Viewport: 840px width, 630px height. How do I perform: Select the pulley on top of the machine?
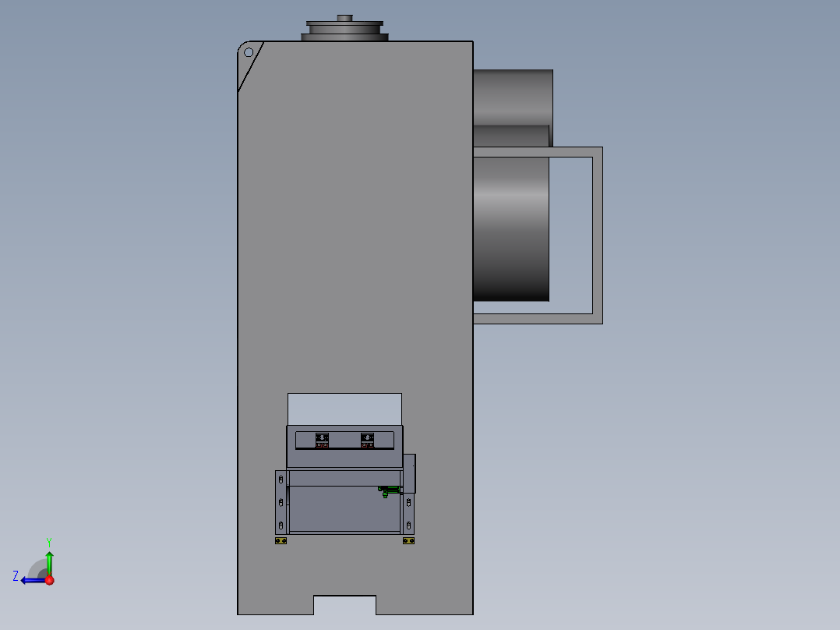344,28
